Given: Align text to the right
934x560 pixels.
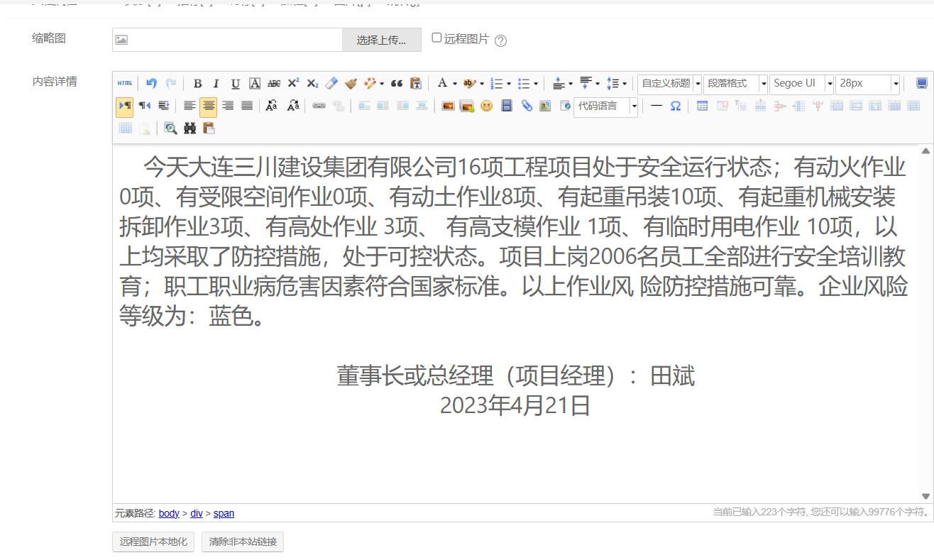Looking at the screenshot, I should 228,106.
